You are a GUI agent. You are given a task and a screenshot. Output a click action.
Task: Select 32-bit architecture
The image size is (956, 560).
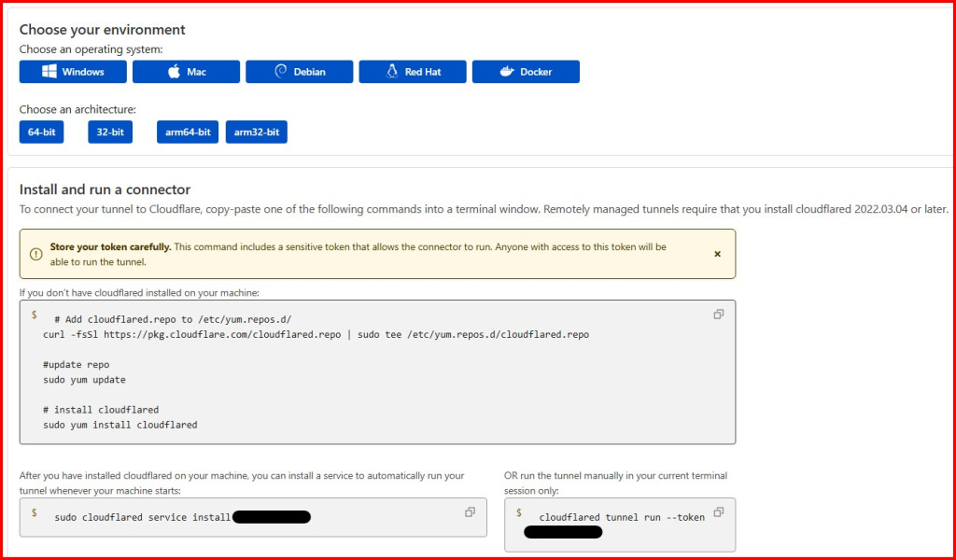(110, 133)
